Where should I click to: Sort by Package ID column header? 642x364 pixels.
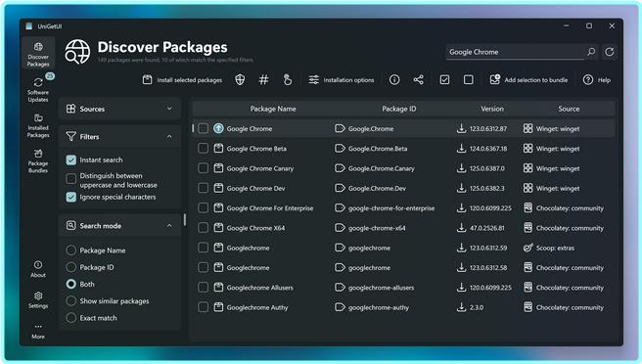398,109
